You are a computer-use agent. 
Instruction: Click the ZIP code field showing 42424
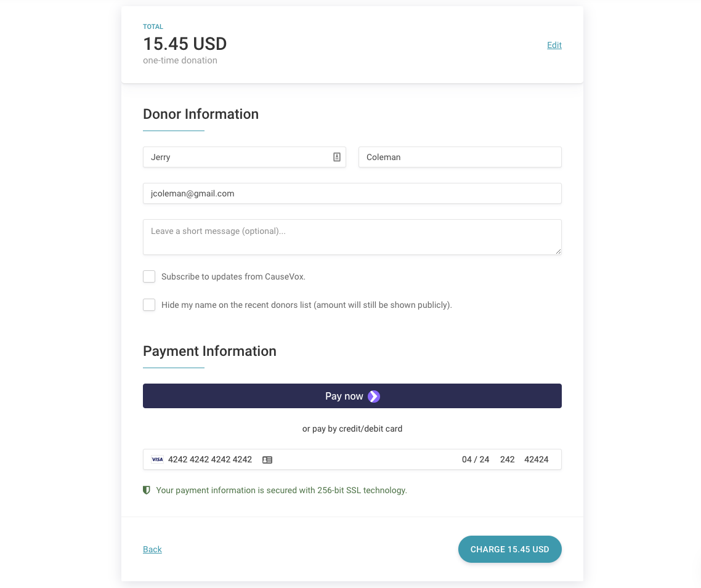click(537, 459)
